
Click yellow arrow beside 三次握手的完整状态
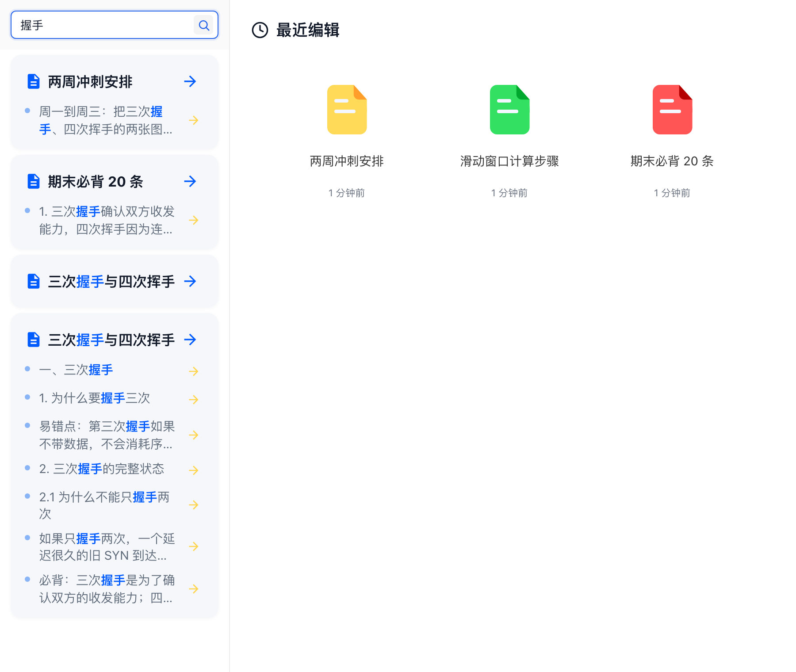tap(194, 470)
